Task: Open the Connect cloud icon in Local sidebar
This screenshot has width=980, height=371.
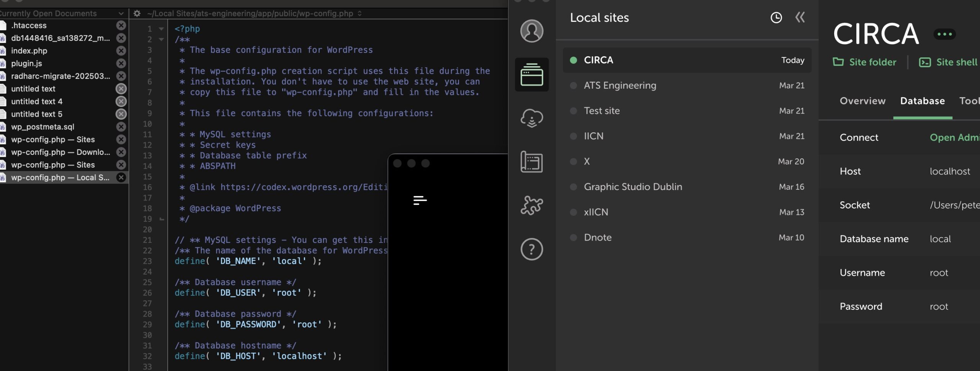Action: click(x=531, y=118)
